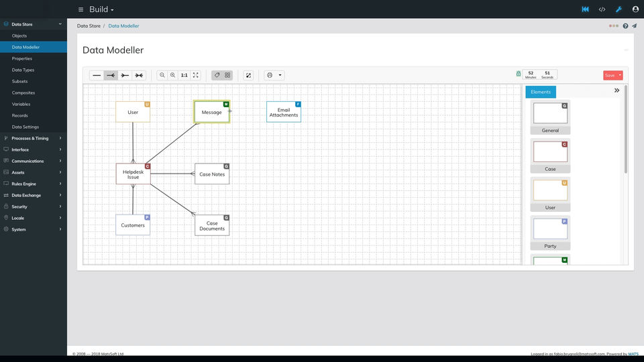Open the hamburger menu beside Build

click(81, 9)
